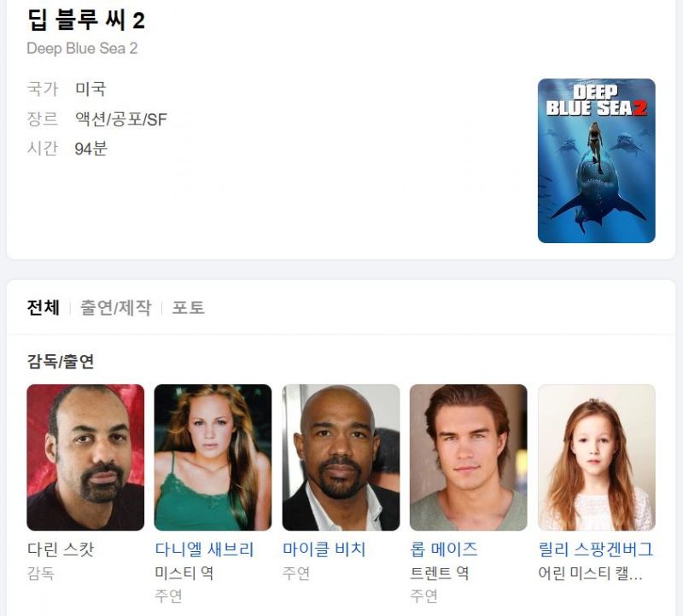This screenshot has width=683, height=616.
Task: Click 다니엘 새브리's portrait photo
Action: click(x=213, y=457)
